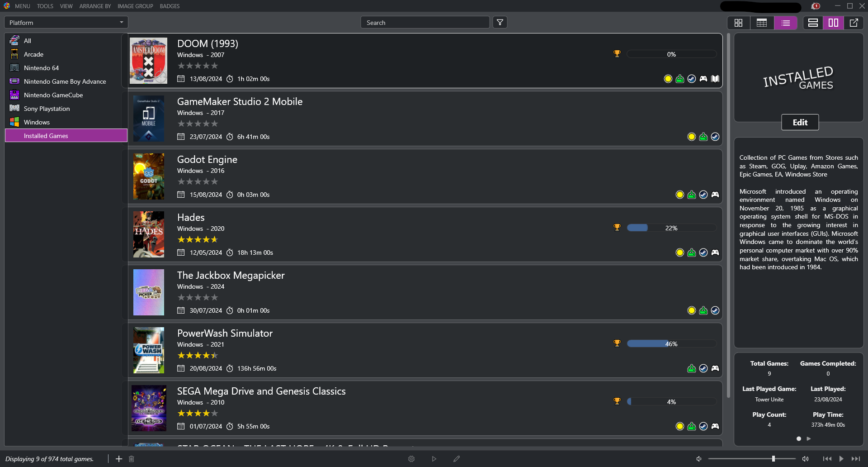
Task: Click the Steam badge on Hades
Action: click(x=703, y=253)
